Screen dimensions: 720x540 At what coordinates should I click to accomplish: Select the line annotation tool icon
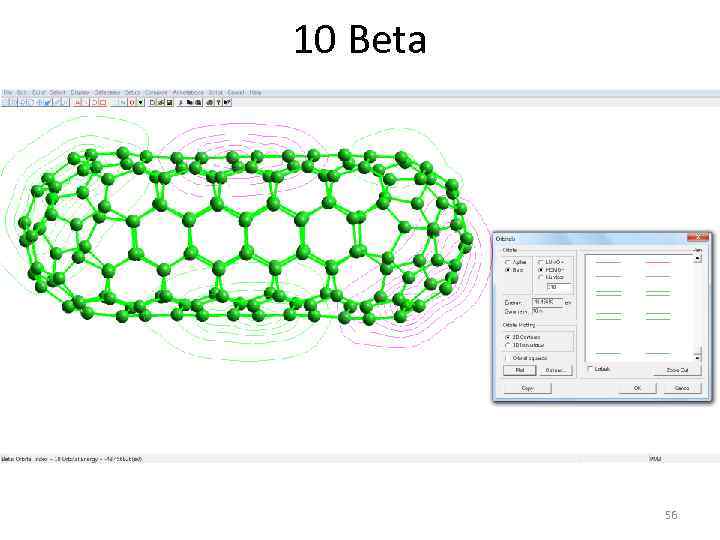pos(86,102)
